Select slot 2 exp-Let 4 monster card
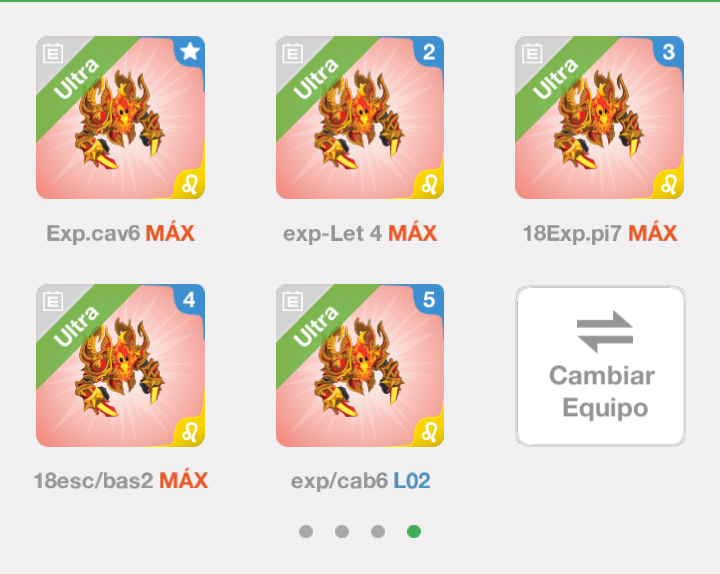720x574 pixels. [x=360, y=118]
